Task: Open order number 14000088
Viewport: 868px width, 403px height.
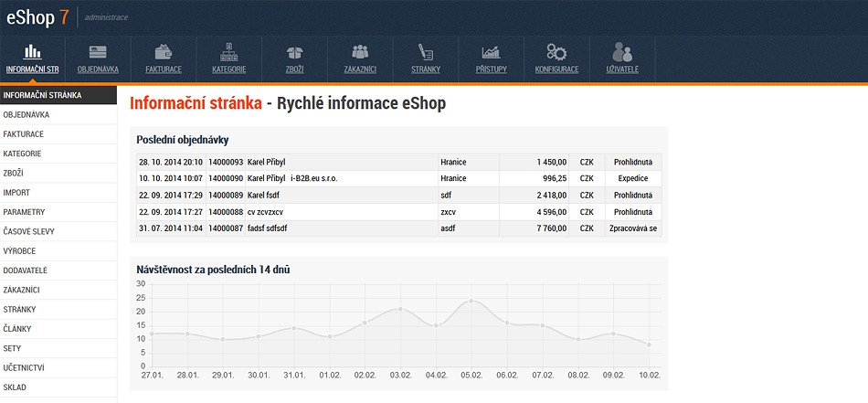Action: click(226, 212)
